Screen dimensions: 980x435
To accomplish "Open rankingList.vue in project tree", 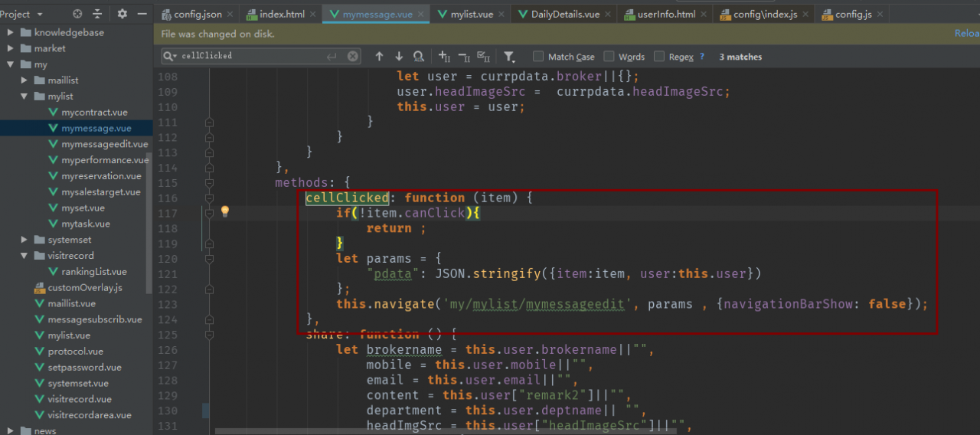I will pyautogui.click(x=87, y=272).
